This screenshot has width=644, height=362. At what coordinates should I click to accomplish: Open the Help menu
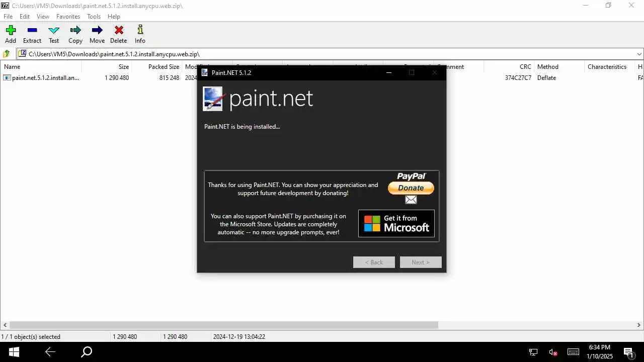click(x=114, y=17)
